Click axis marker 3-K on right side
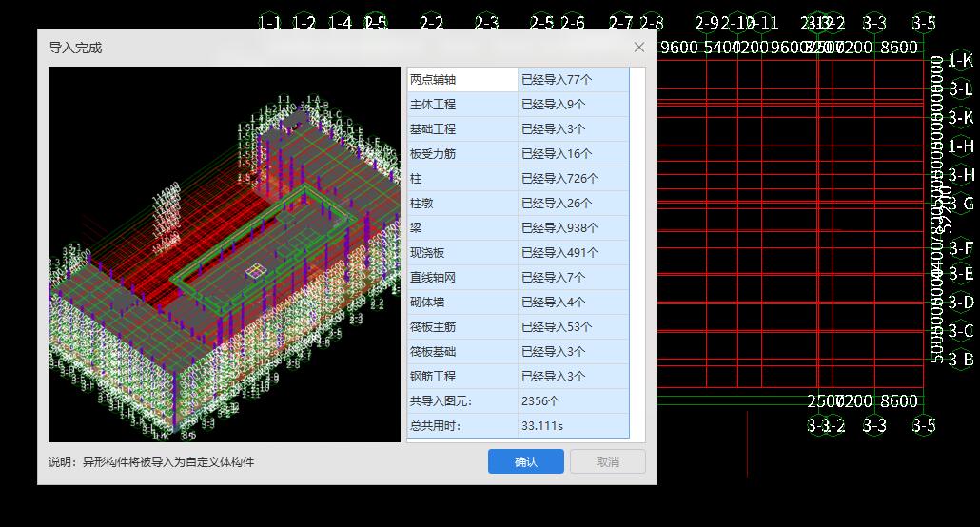 point(961,118)
